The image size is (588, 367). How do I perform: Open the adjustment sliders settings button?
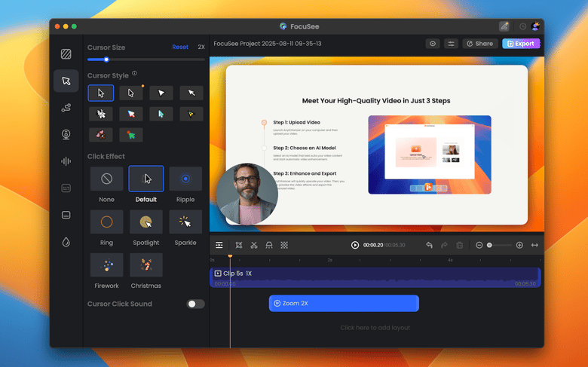pyautogui.click(x=451, y=44)
